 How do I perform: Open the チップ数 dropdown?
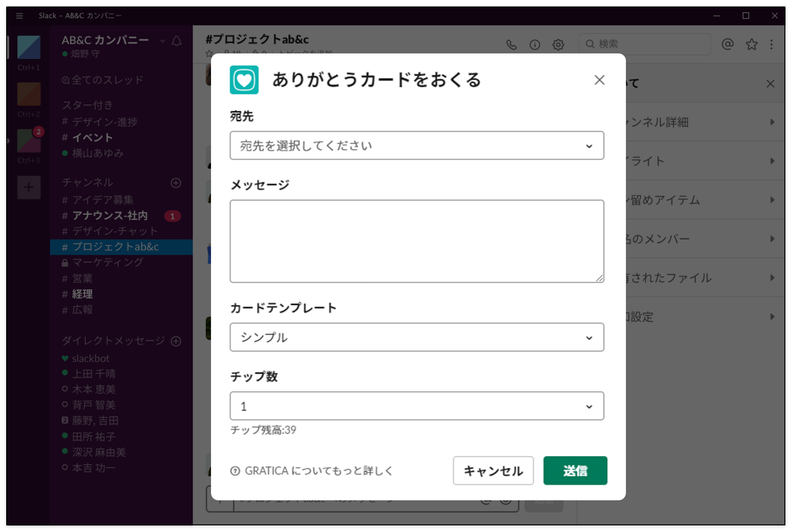pos(416,406)
